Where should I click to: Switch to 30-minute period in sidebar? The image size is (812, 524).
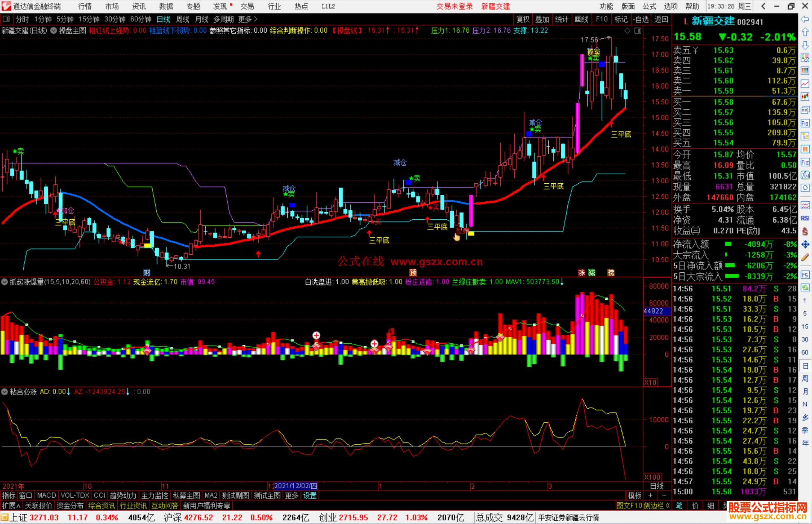point(805,339)
